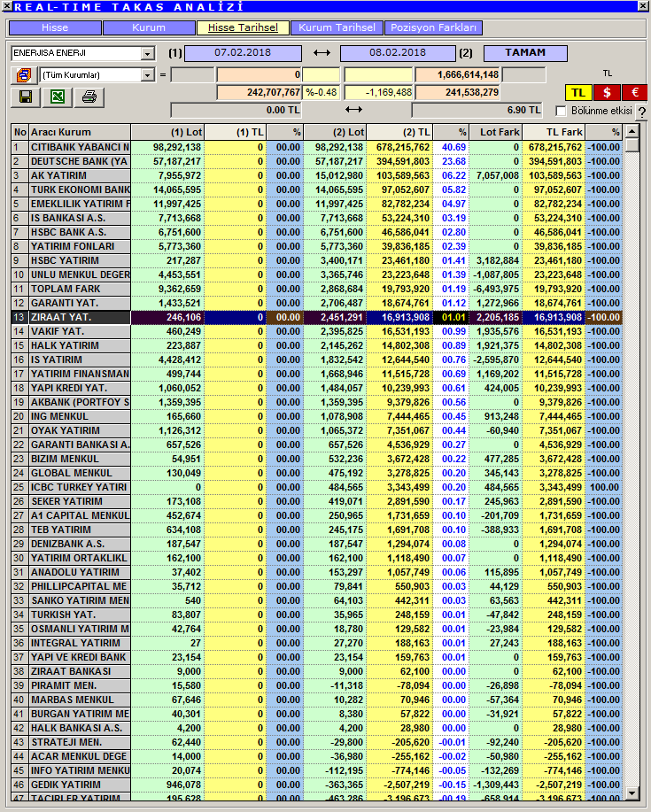Select IS BANKASI A.S. row
The image size is (651, 812).
point(317,218)
